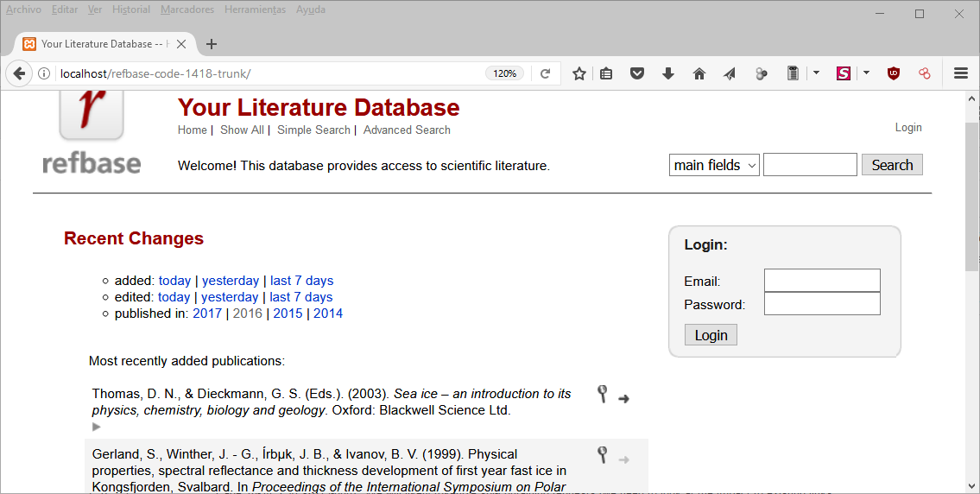Open the Archivo menu
The height and width of the screenshot is (494, 980).
23,9
